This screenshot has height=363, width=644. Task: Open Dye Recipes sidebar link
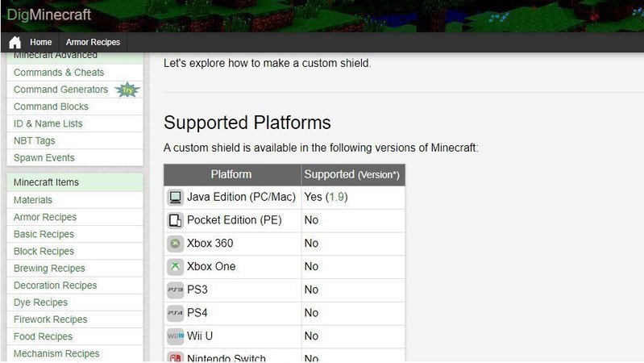40,302
